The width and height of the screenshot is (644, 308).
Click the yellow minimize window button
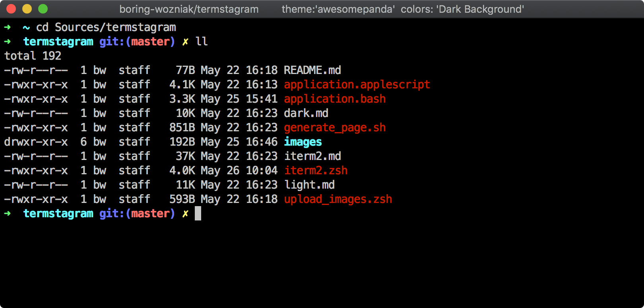pyautogui.click(x=27, y=9)
